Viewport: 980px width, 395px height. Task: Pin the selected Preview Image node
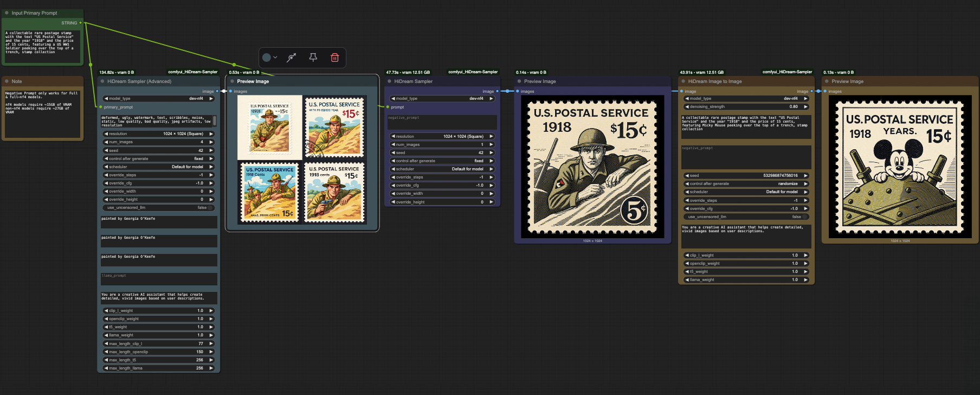click(313, 58)
